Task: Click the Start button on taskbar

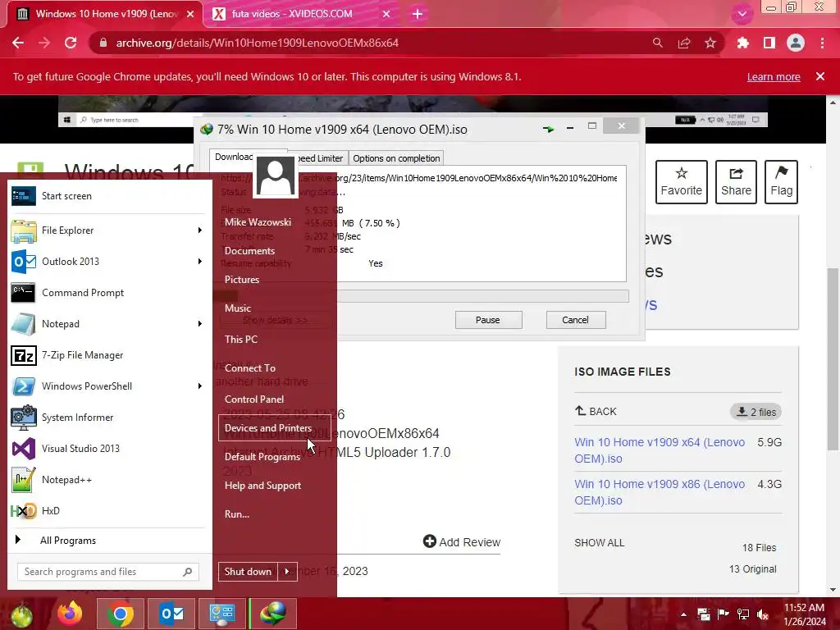Action: click(x=21, y=614)
